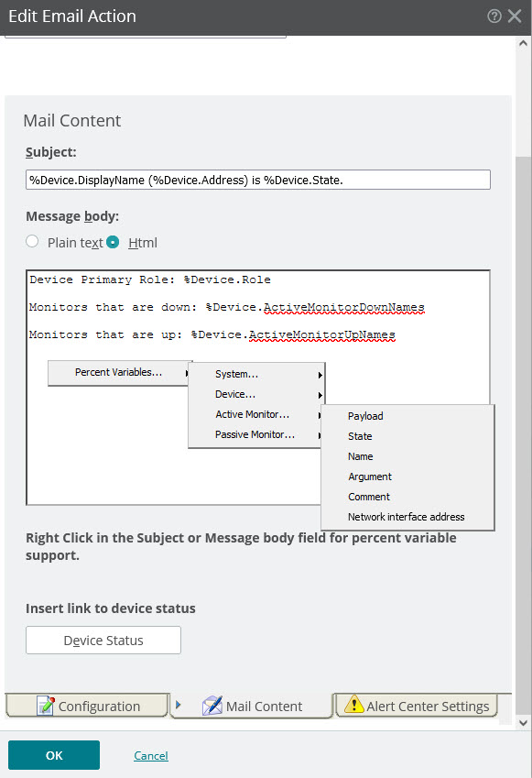The width and height of the screenshot is (532, 778).
Task: Click inside the Subject input field
Action: pos(258,180)
